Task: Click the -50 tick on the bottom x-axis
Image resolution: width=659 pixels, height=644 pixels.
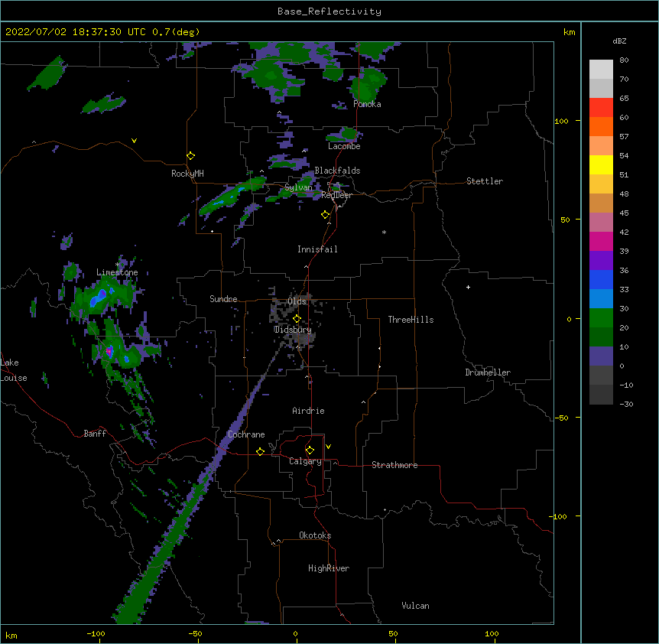Action: (x=195, y=633)
